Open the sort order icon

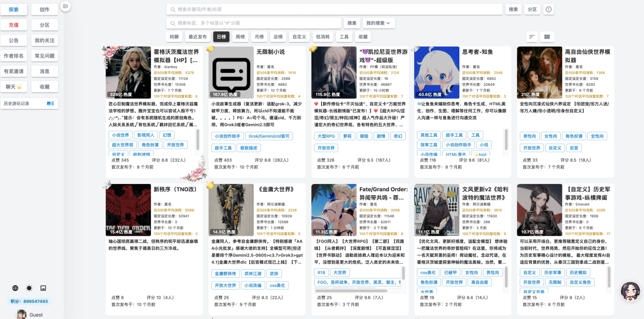tap(532, 37)
